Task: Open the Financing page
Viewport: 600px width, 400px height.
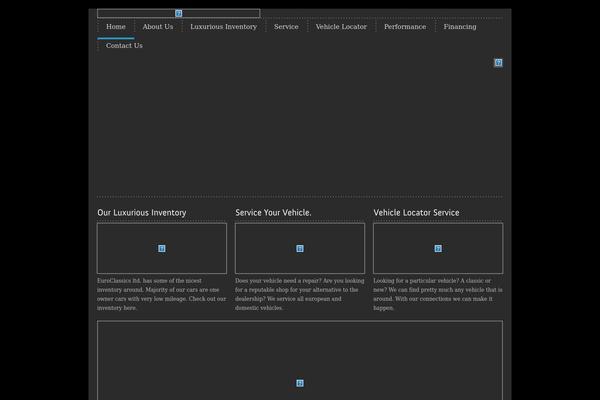Action: coord(460,27)
